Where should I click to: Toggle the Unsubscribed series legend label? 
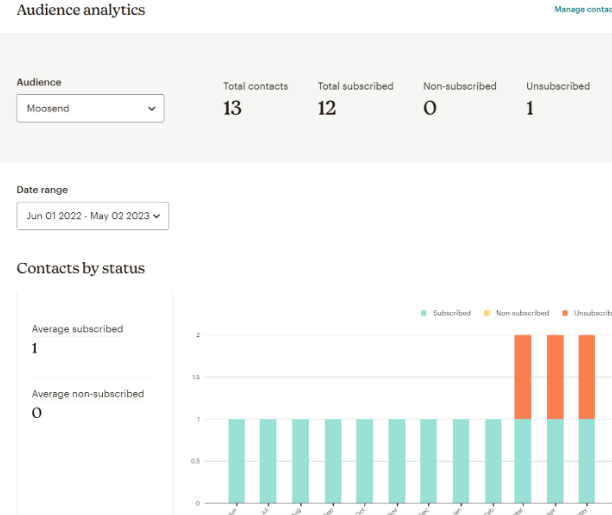tap(592, 313)
